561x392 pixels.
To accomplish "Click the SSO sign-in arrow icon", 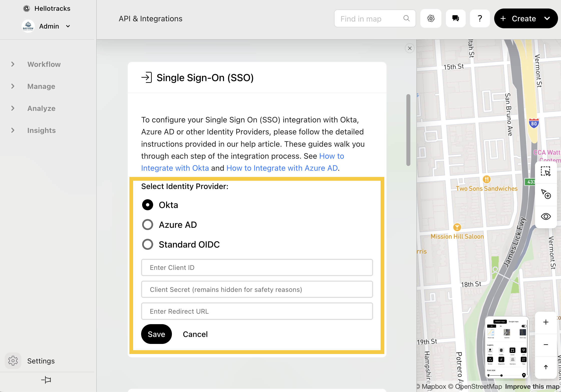I will [x=147, y=77].
